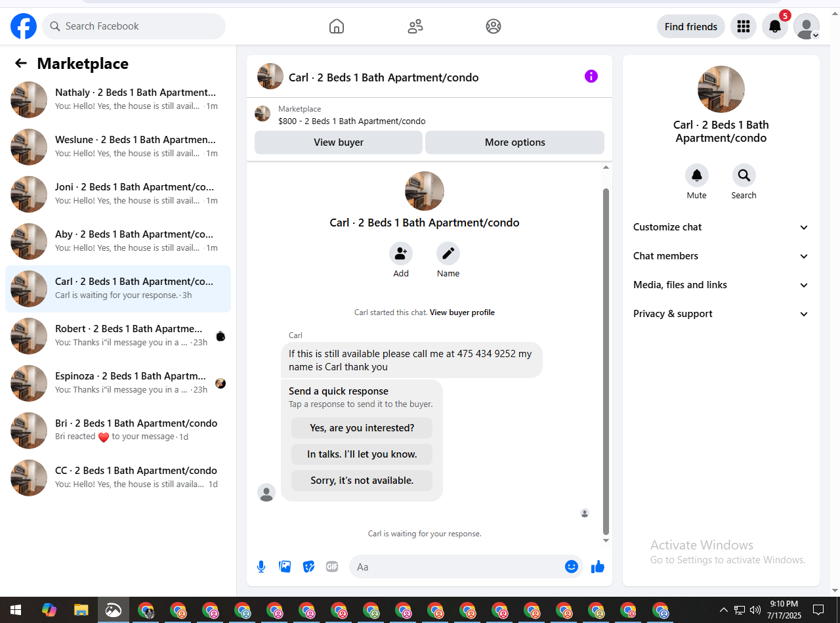This screenshot has height=623, width=840.
Task: Open the emoji picker smiley icon
Action: tap(572, 567)
